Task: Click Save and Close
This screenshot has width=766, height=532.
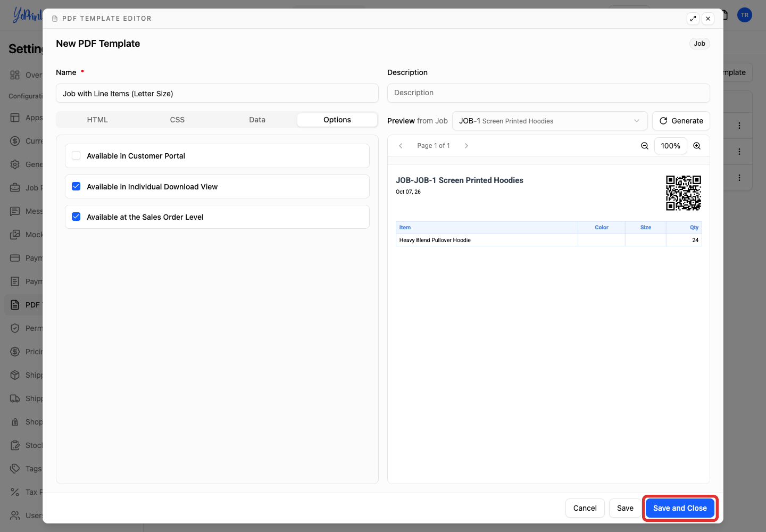Action: point(680,508)
